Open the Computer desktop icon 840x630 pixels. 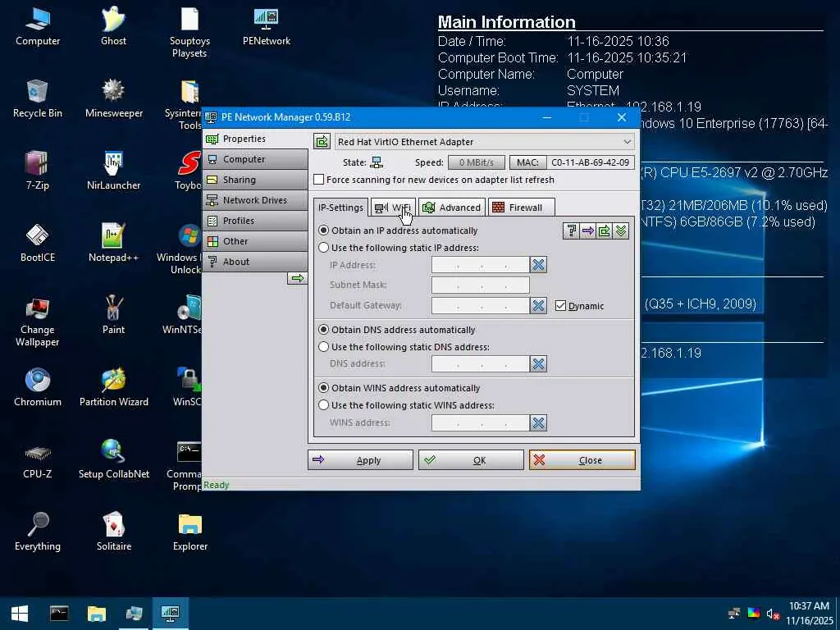38,27
